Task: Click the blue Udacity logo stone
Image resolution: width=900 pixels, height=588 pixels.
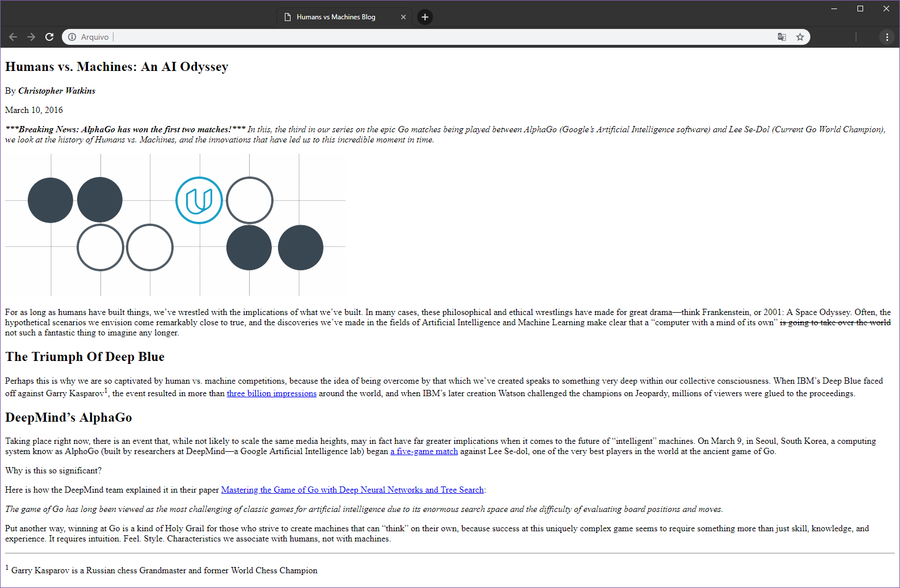Action: click(x=199, y=200)
